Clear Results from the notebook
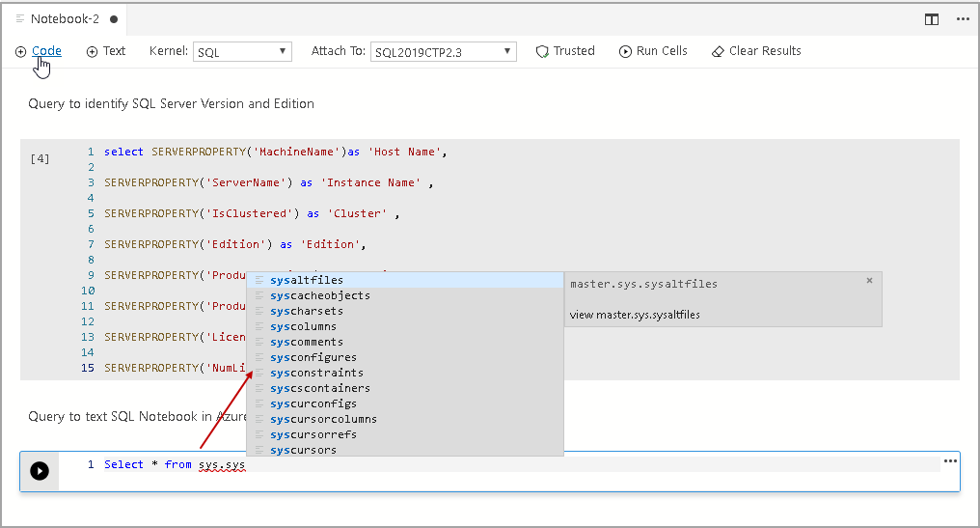Image resolution: width=980 pixels, height=528 pixels. (756, 51)
